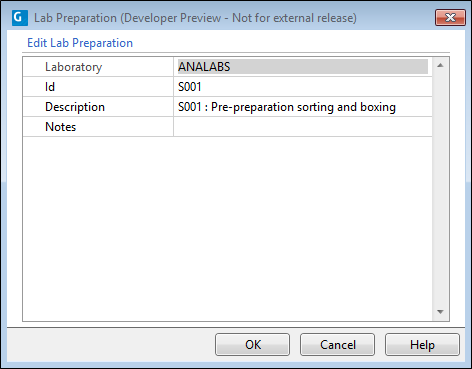Select the Laboratory row label
The width and height of the screenshot is (472, 369).
pos(73,67)
